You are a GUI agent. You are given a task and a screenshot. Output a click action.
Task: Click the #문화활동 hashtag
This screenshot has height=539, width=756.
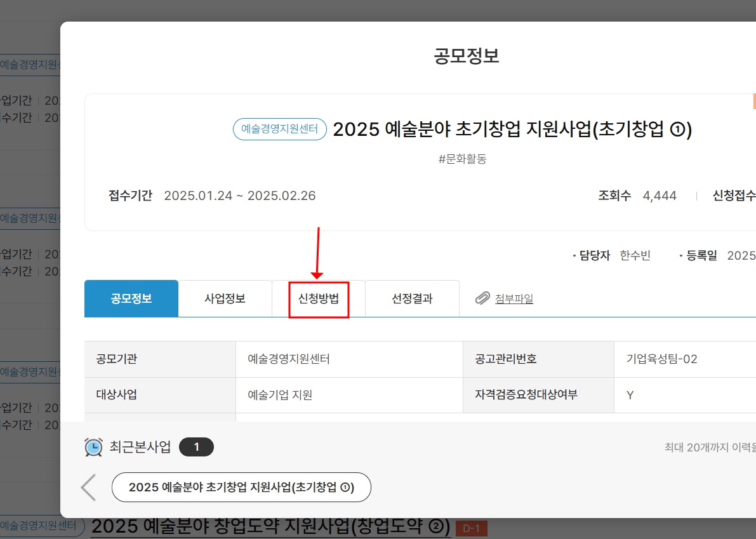point(462,159)
